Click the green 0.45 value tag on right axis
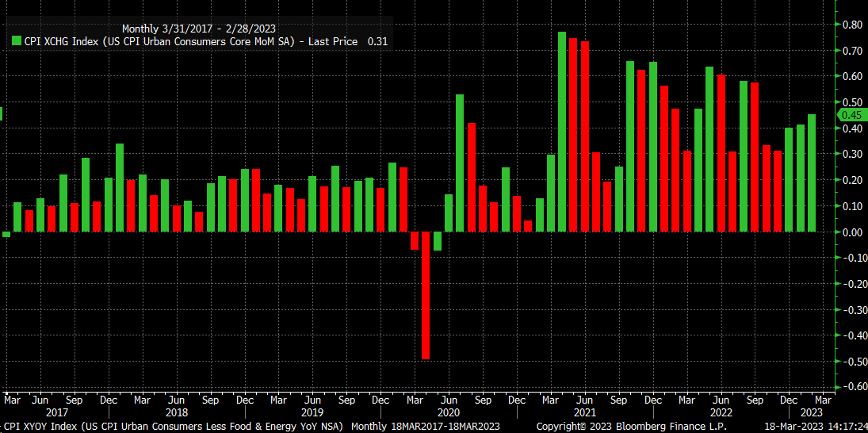868x433 pixels. [851, 115]
